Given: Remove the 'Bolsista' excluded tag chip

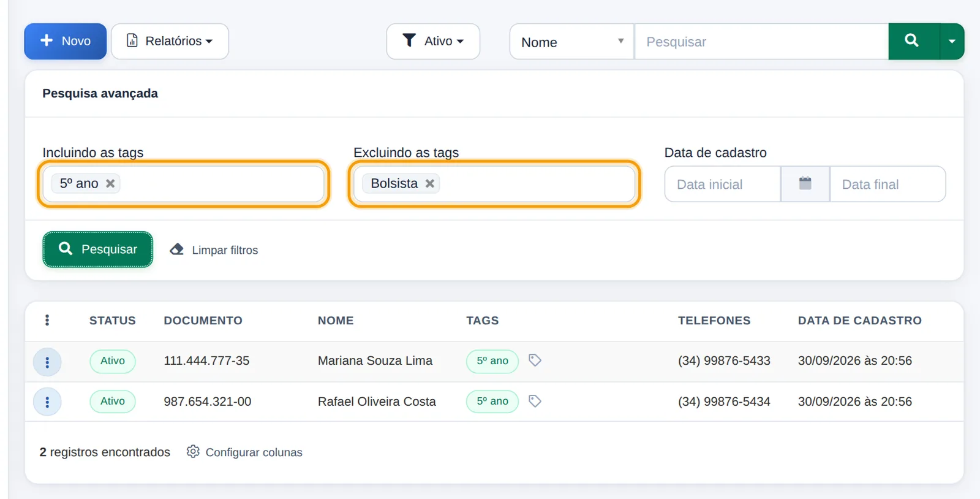Looking at the screenshot, I should click(x=430, y=183).
